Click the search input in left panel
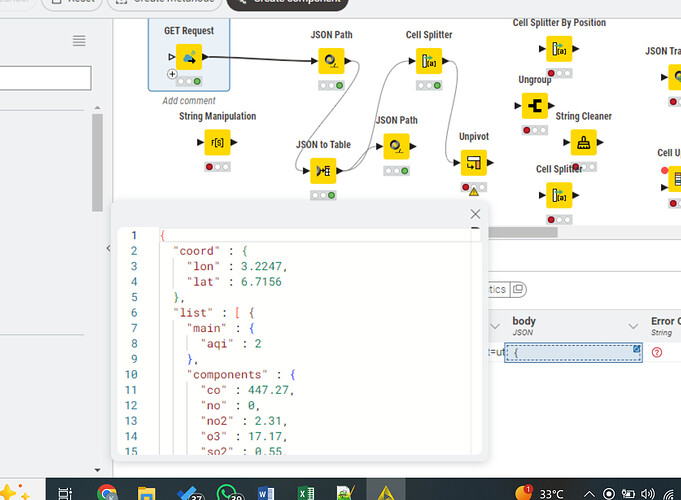Viewport: 681px width, 500px height. tap(45, 78)
